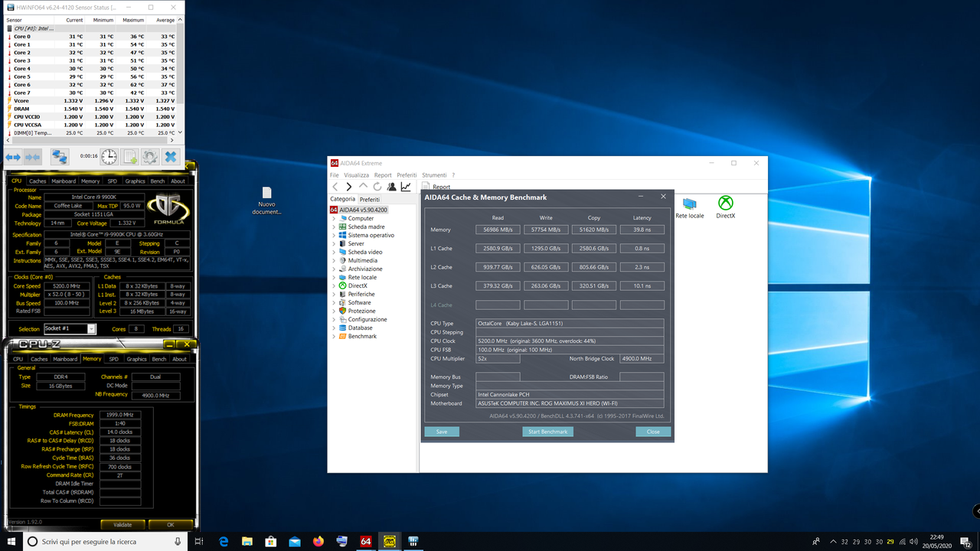Launch Microsoft Edge from the taskbar
Screen dimensions: 980x551
(x=224, y=541)
